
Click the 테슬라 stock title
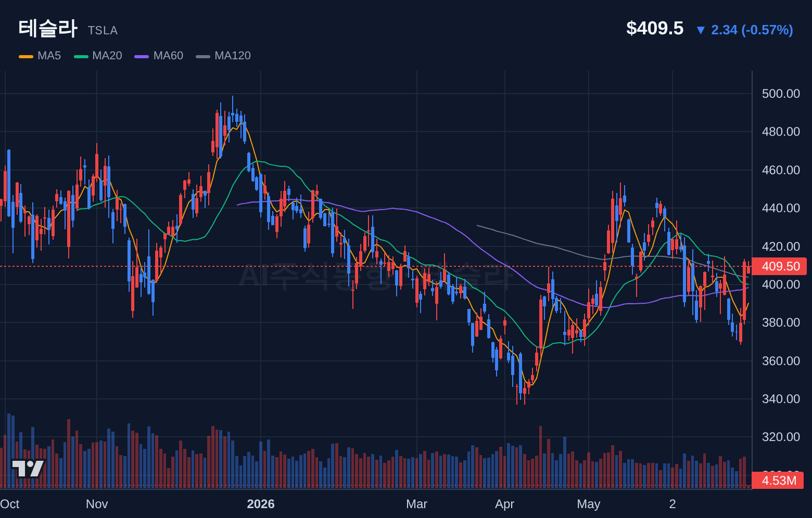48,28
